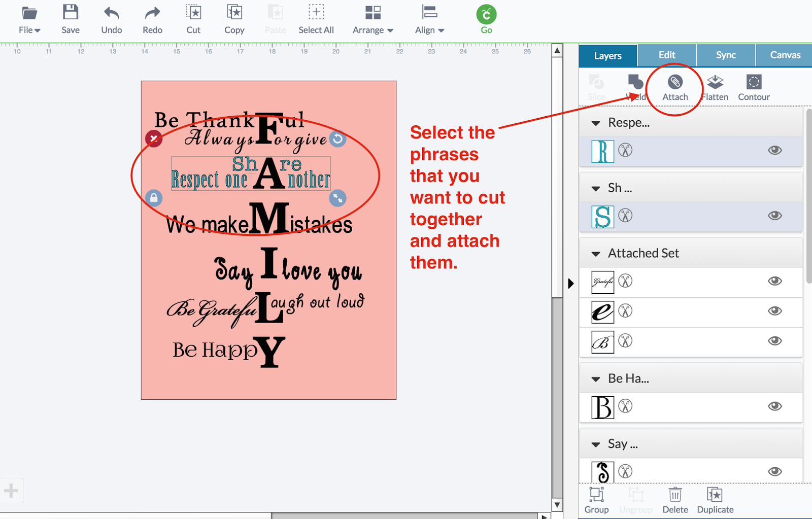Switch to the Edit tab
This screenshot has width=812, height=519.
pos(667,55)
